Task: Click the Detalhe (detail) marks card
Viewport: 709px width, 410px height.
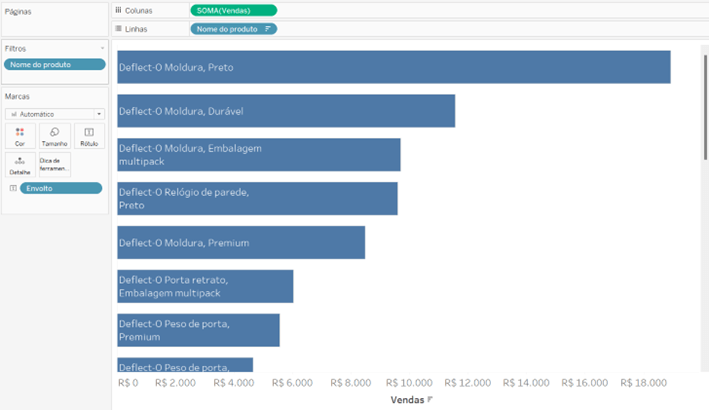Action: pyautogui.click(x=20, y=165)
